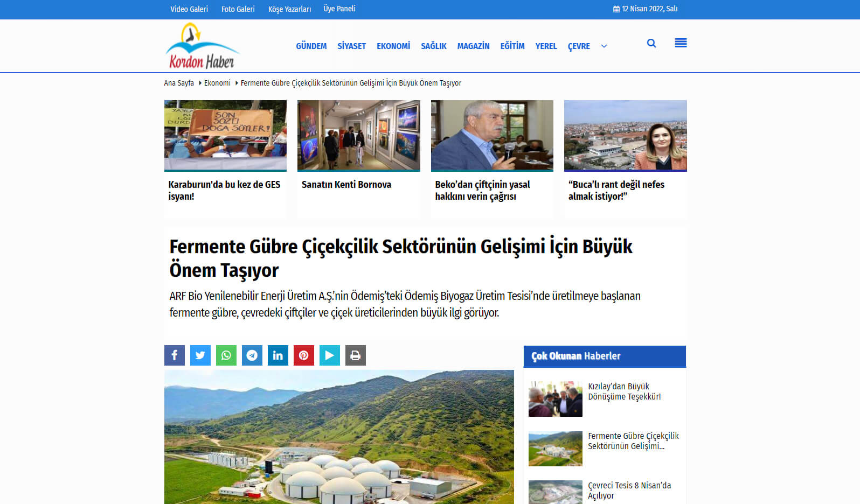Screen dimensions: 860x504
Task: Open the site search magnifier
Action: tap(651, 43)
